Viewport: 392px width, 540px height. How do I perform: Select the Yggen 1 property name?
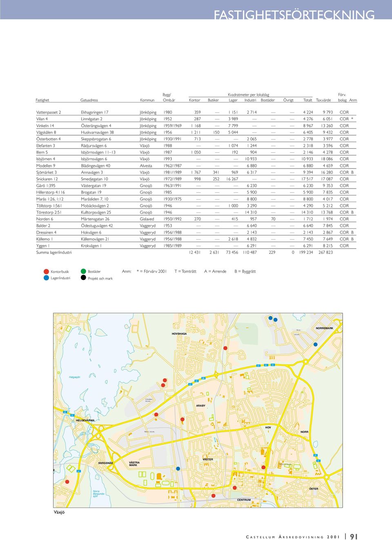click(43, 246)
